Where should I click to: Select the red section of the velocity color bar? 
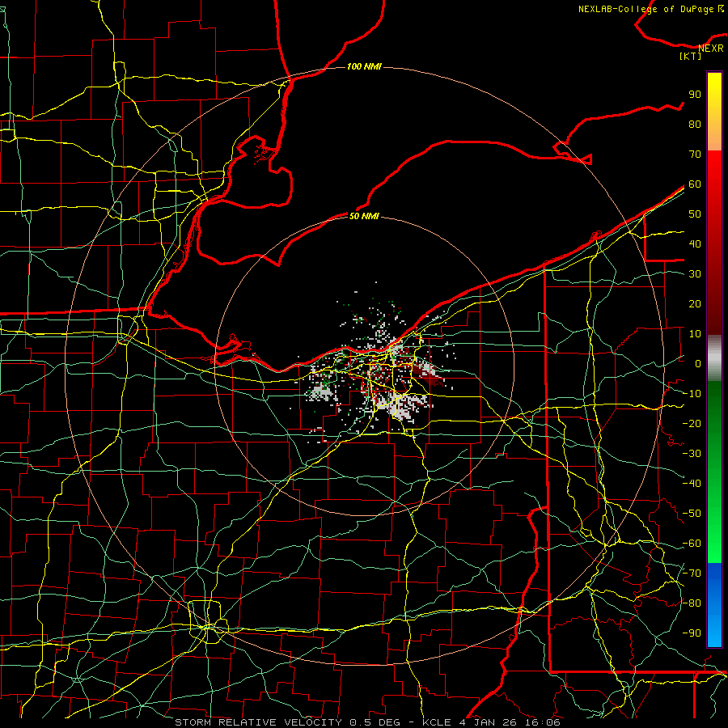tap(714, 243)
